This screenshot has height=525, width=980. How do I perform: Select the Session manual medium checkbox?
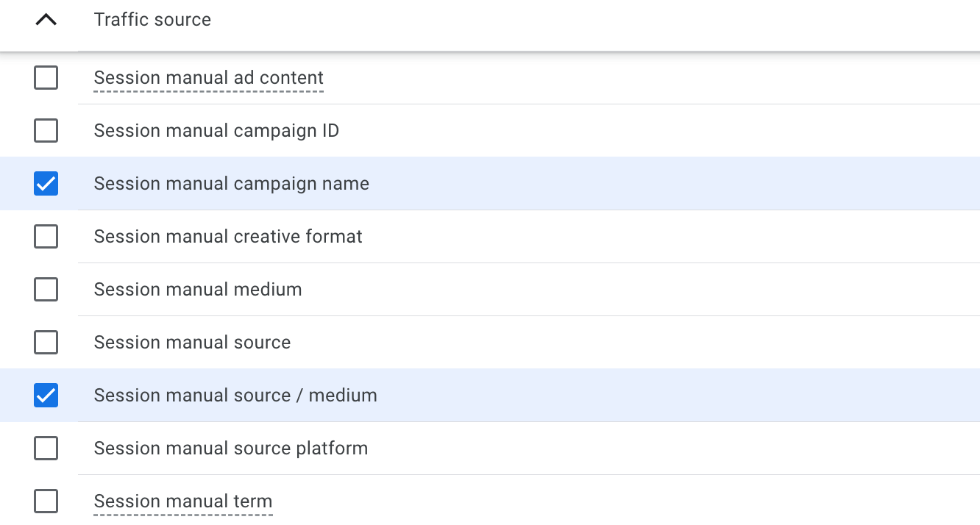[46, 289]
